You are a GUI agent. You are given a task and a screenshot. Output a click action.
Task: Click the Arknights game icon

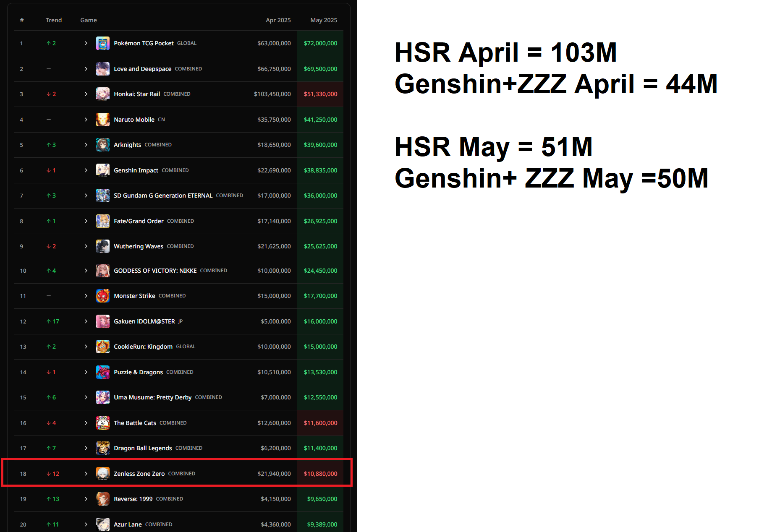(103, 145)
